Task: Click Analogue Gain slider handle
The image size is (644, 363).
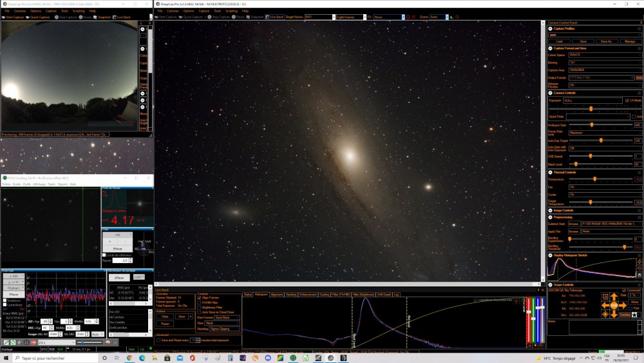Action: point(592,125)
